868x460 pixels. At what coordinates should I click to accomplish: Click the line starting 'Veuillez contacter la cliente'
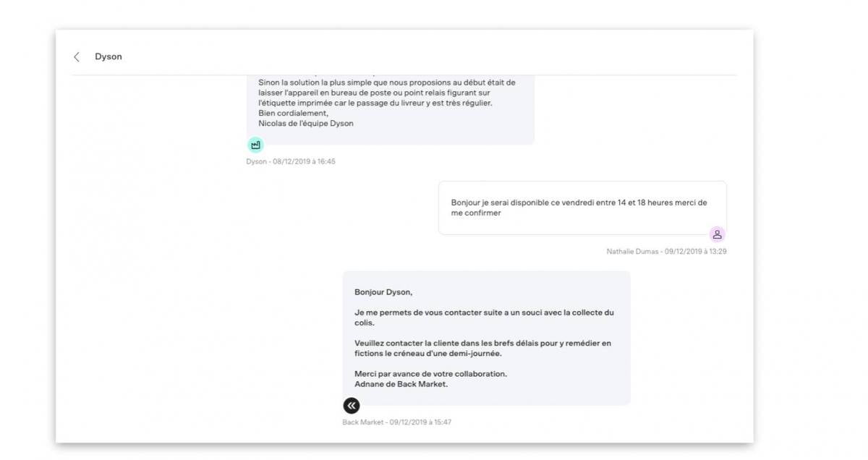482,343
